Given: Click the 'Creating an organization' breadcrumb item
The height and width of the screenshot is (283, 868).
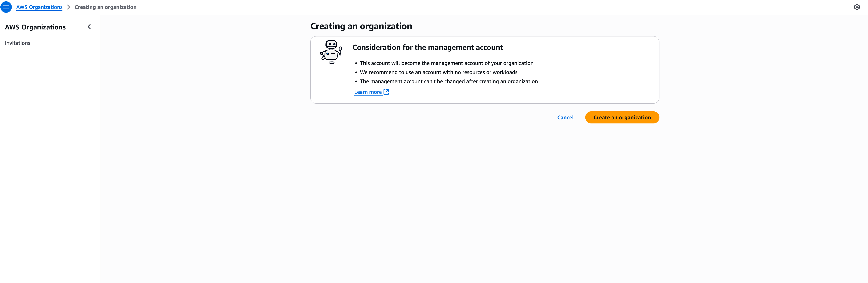Looking at the screenshot, I should (106, 7).
